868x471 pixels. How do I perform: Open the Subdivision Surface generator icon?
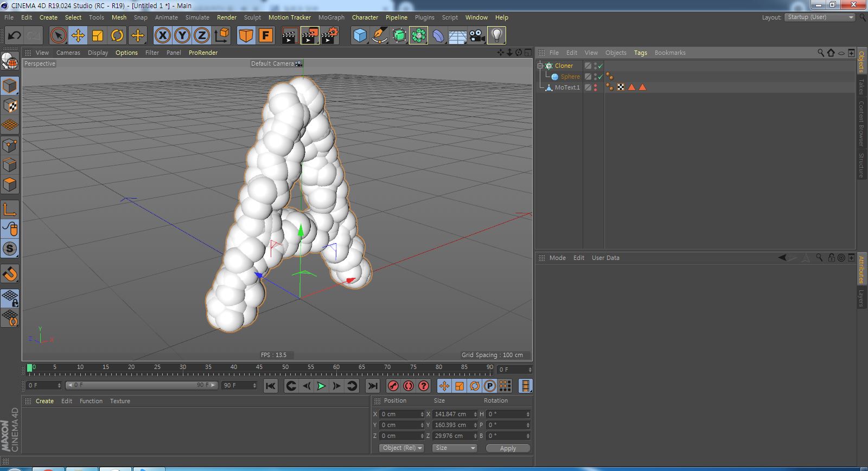pyautogui.click(x=399, y=36)
